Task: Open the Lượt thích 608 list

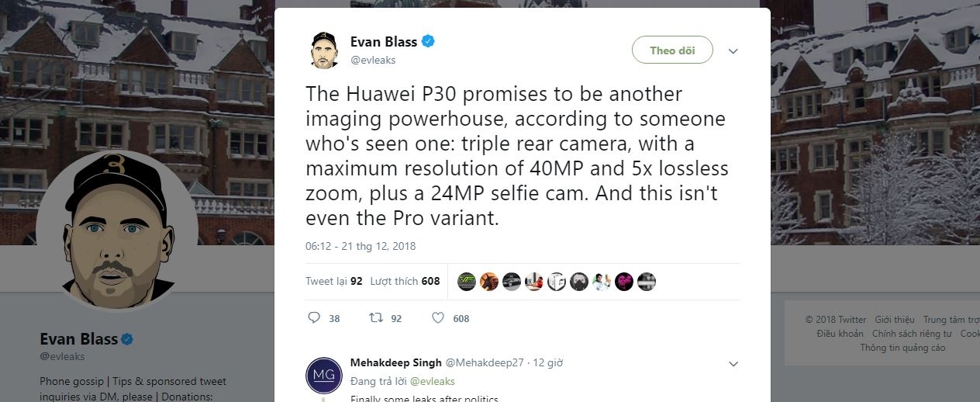Action: click(x=405, y=281)
